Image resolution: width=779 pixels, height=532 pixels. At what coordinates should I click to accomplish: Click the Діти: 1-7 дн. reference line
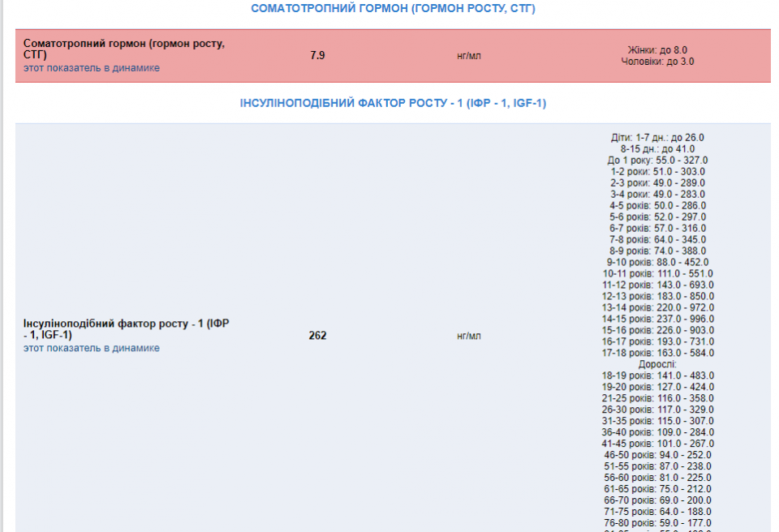657,138
